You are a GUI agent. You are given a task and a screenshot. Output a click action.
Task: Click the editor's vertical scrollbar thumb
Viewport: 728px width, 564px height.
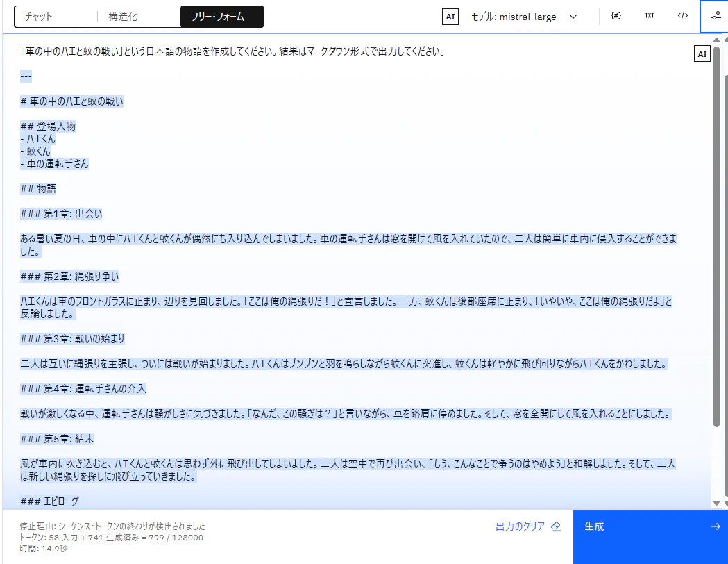[x=716, y=235]
